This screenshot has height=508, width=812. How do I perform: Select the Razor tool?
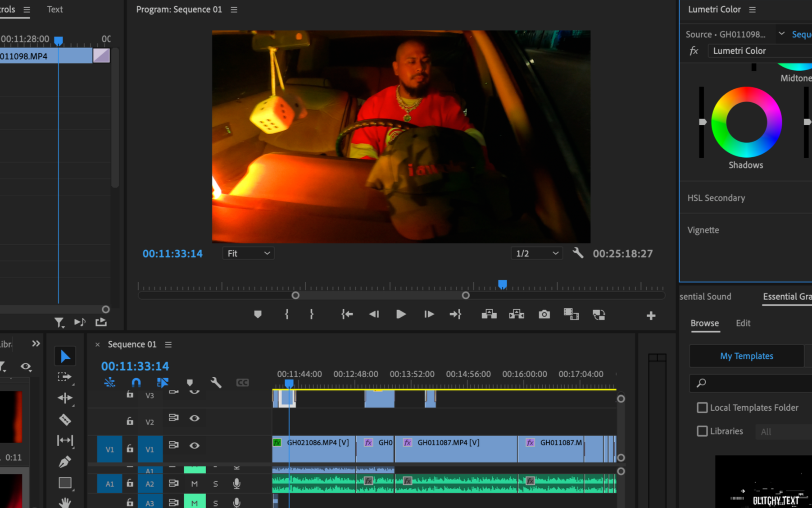click(x=65, y=420)
